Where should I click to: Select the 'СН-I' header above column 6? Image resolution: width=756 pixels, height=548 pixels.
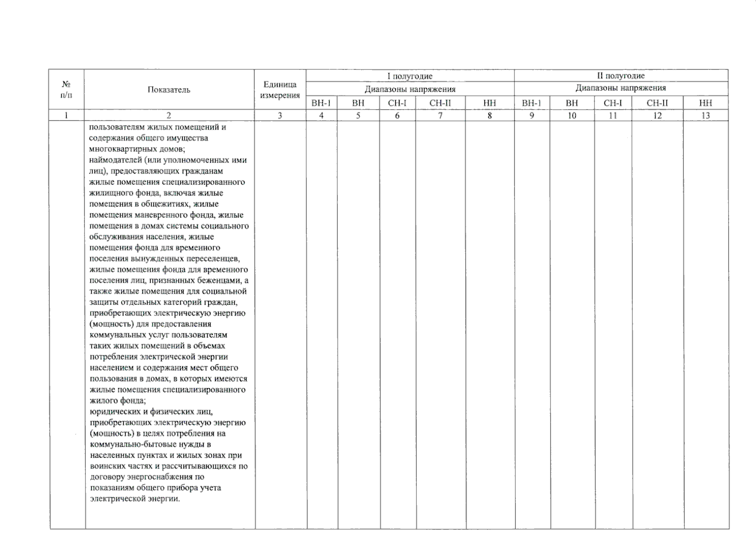tap(397, 103)
